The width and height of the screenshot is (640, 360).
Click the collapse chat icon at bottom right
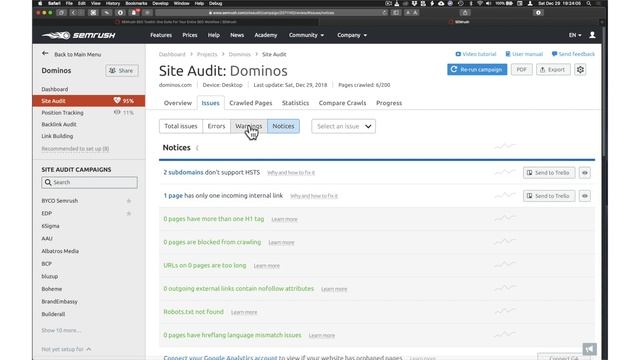pyautogui.click(x=589, y=349)
